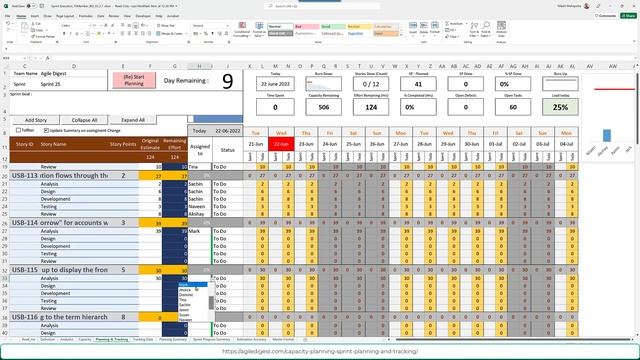Switch to the Insert ribbon tab
This screenshot has width=640, height=360.
[35, 16]
